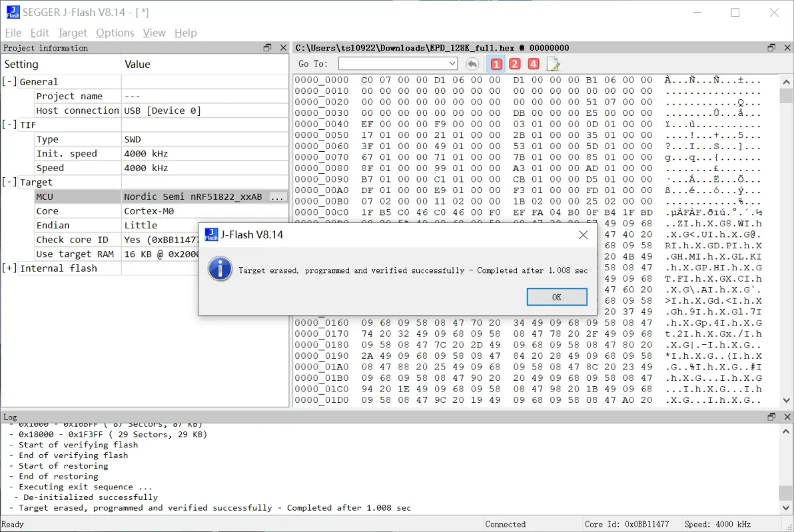Open the Help menu
The image size is (794, 532).
tap(185, 33)
